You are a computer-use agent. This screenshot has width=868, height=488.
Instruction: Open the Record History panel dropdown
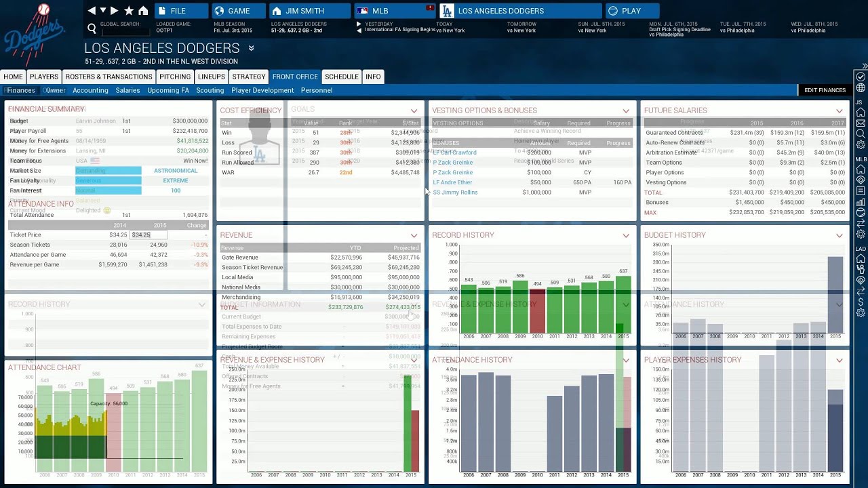click(x=626, y=235)
